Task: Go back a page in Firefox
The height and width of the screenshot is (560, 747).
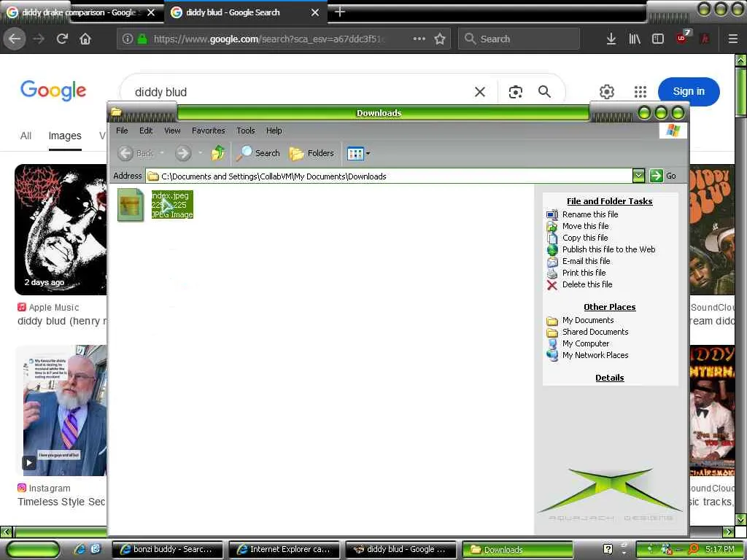Action: 15,39
